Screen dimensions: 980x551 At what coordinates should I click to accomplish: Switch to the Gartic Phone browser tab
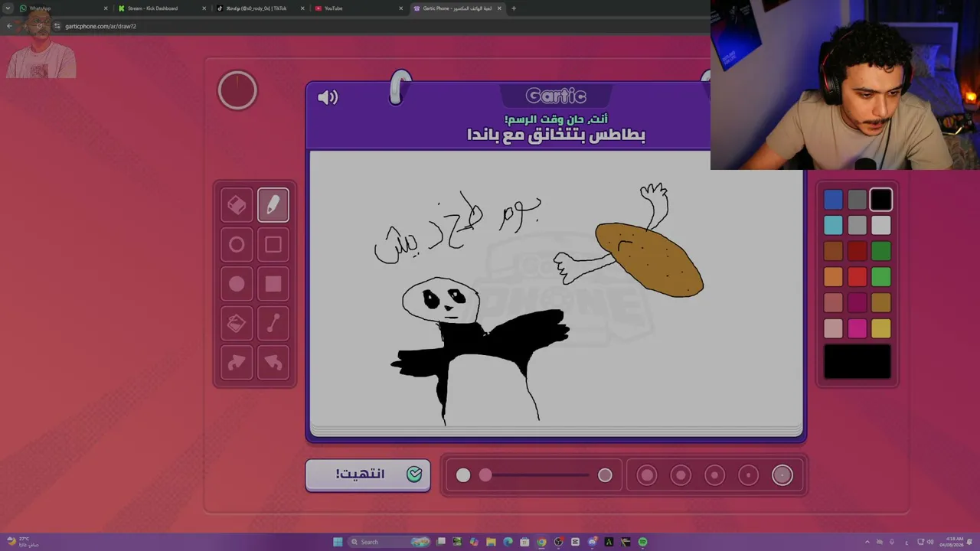tap(456, 8)
